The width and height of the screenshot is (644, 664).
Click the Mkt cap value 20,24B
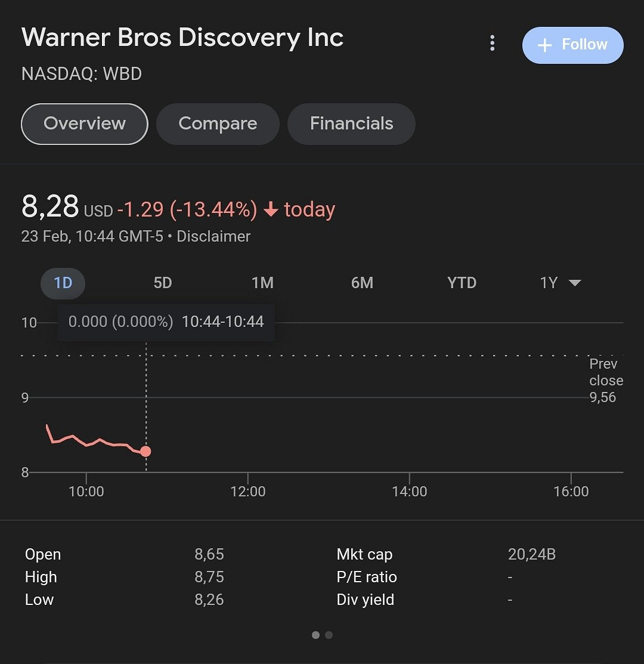coord(531,554)
